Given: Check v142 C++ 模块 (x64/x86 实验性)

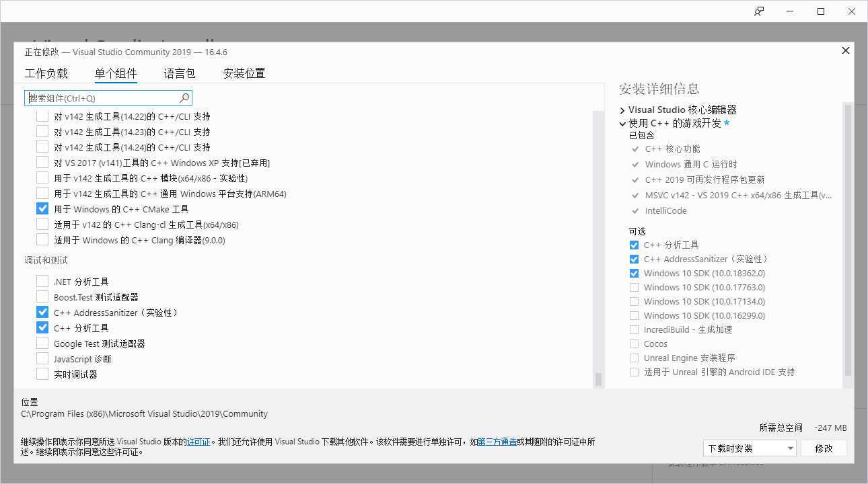Looking at the screenshot, I should pyautogui.click(x=42, y=178).
